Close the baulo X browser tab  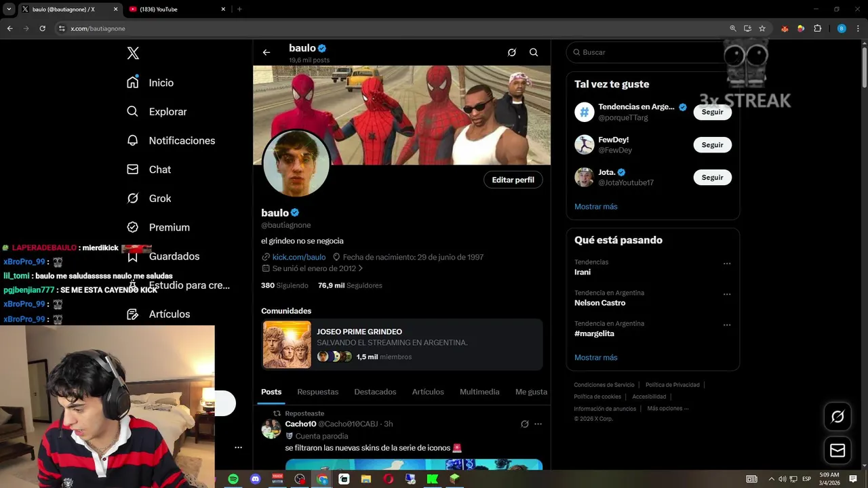click(x=115, y=9)
